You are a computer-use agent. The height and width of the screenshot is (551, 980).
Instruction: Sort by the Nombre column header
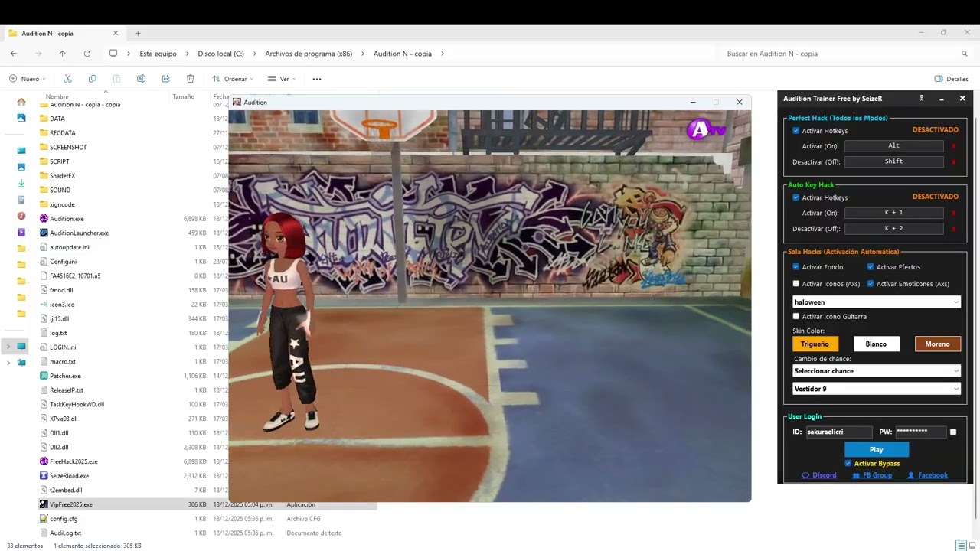tap(57, 96)
